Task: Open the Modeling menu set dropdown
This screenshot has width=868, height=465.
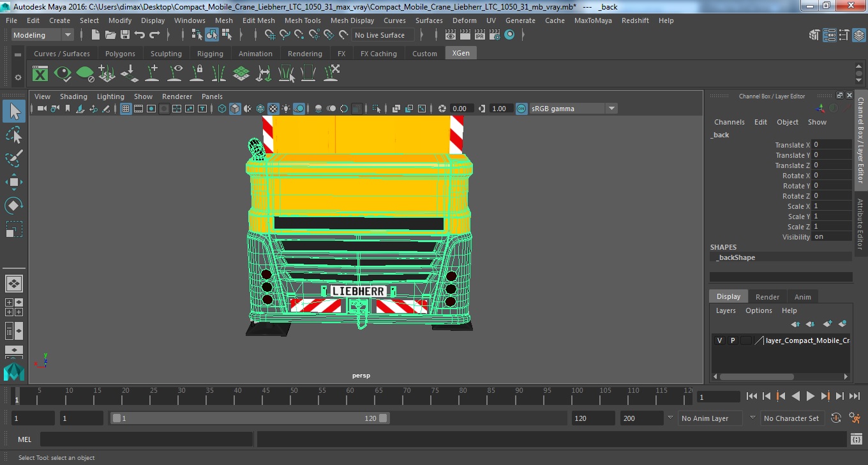Action: (42, 35)
